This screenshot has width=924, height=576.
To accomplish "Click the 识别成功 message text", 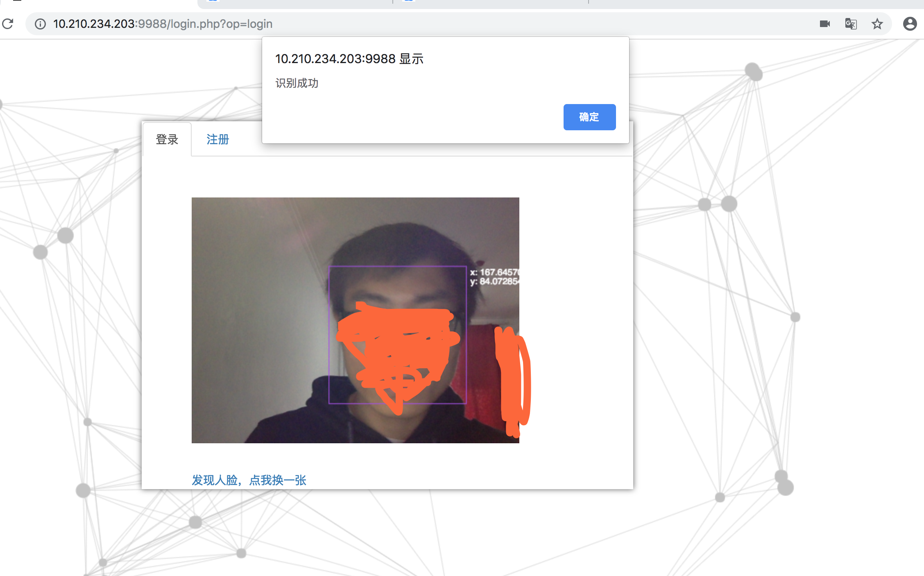I will tap(297, 83).
